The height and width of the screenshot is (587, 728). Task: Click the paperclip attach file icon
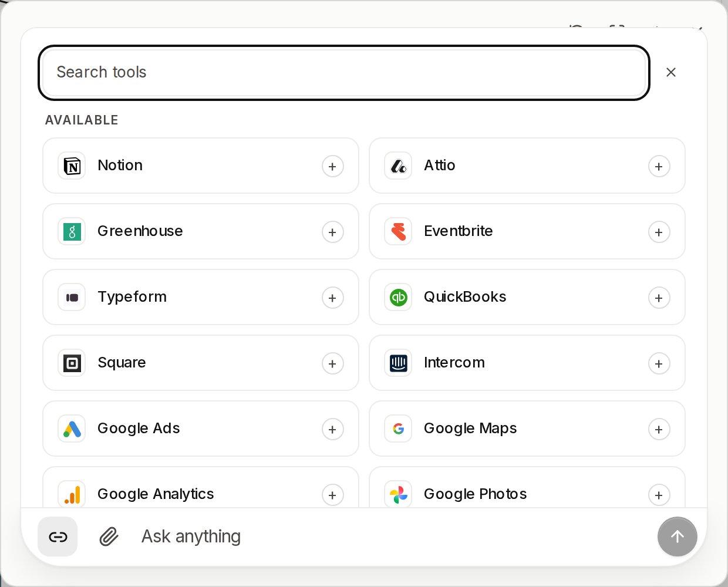point(109,537)
